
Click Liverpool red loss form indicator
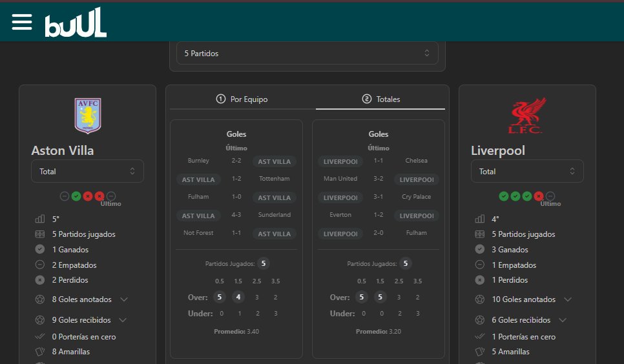click(x=539, y=196)
